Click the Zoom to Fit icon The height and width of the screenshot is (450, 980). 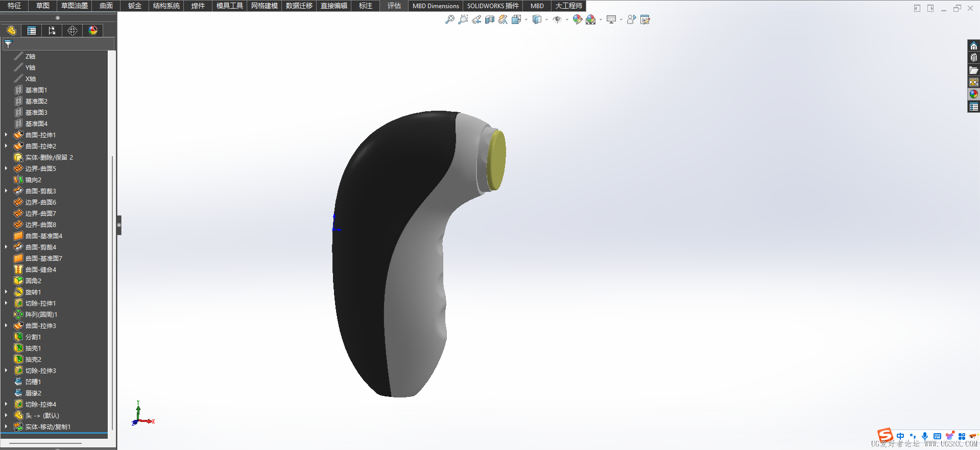click(450, 19)
